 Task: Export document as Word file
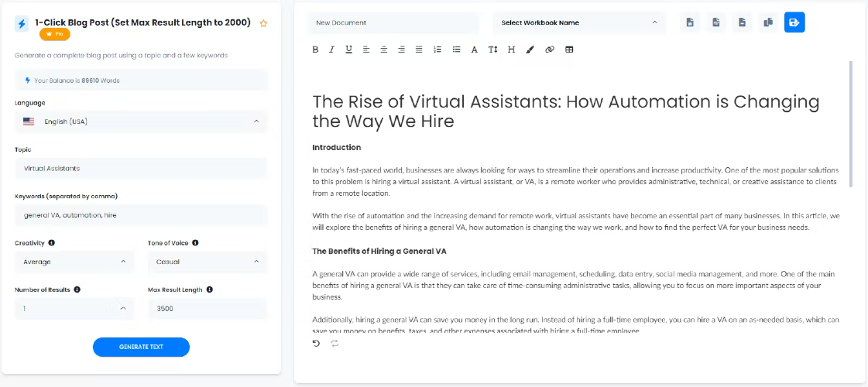(690, 22)
